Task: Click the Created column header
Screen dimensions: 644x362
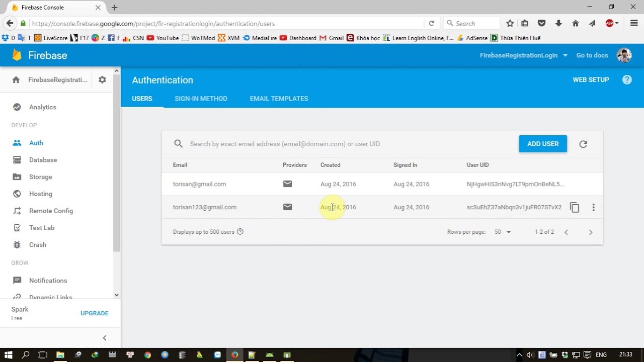Action: point(330,165)
